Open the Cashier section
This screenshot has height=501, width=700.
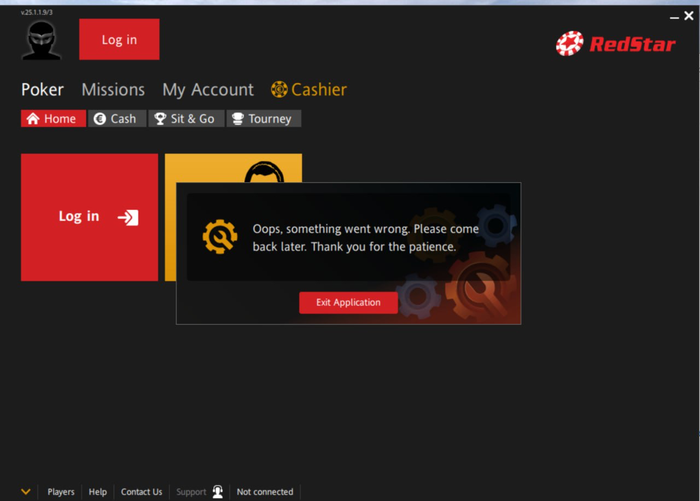point(309,90)
